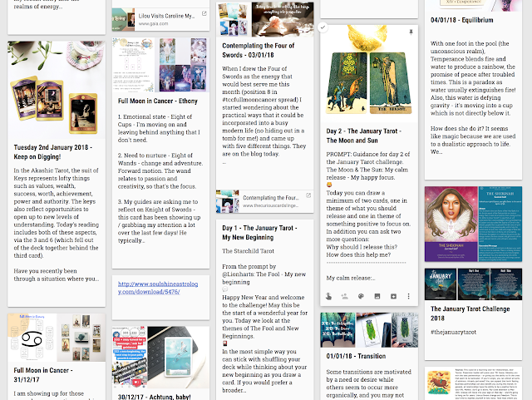This screenshot has width=532, height=400.
Task: Click '1. Emotional state - Eight of Cups' text
Action: coord(155,121)
